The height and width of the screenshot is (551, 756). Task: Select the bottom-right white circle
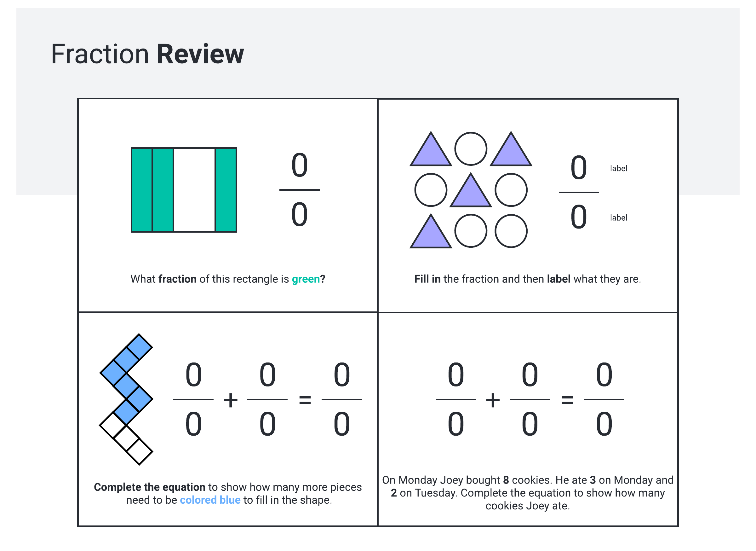coord(511,231)
